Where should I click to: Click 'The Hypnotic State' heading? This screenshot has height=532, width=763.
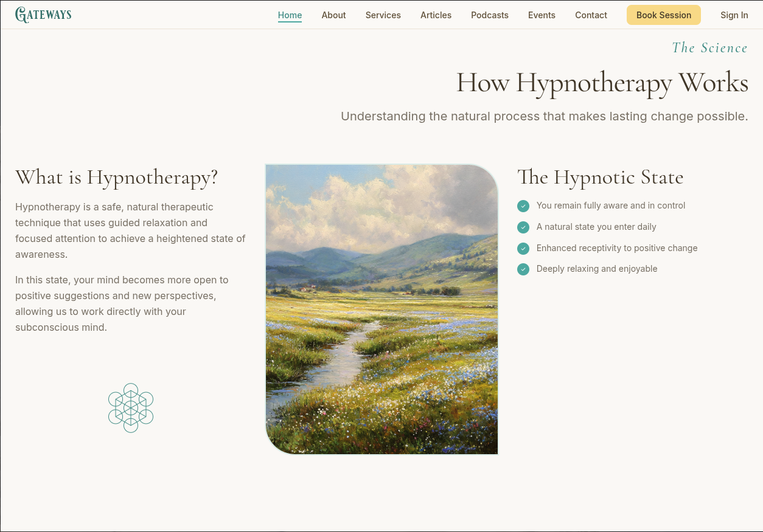[600, 178]
